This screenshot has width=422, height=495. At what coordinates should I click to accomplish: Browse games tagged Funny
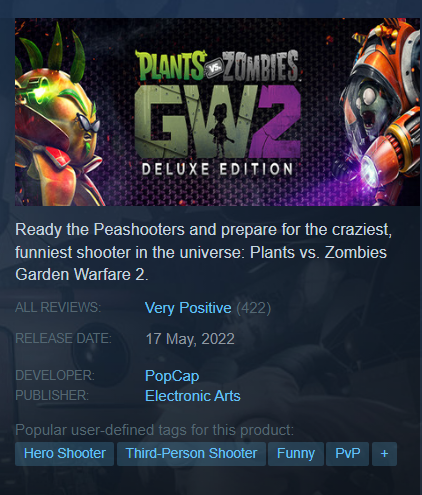296,454
